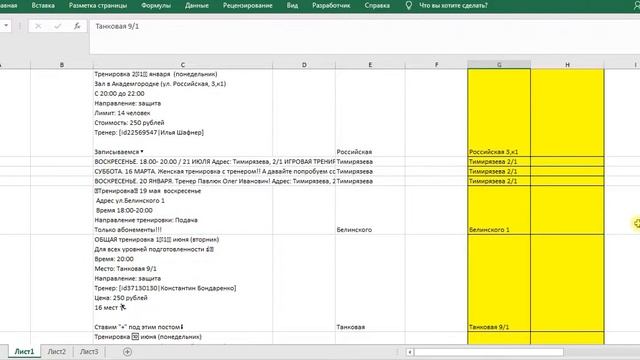Select the row starting 'ВОСКРЕСЕНЬЕ. 18.00- 20.00 / 21 ИЮЛЯ'
640x360 pixels.
(215, 162)
